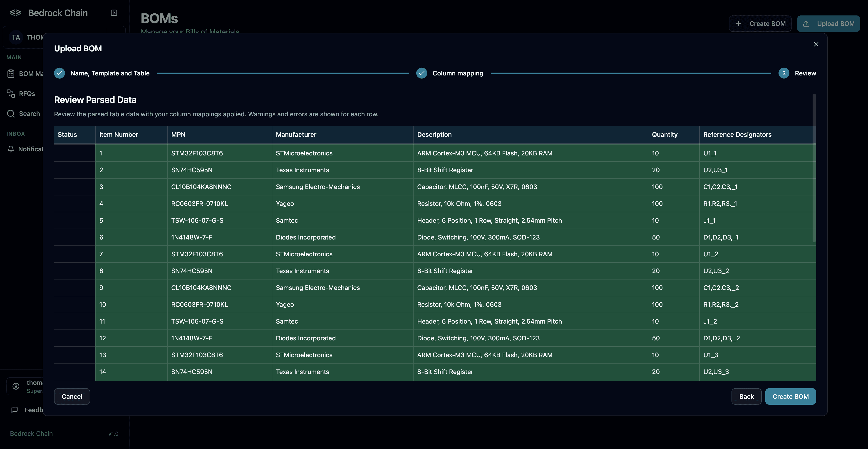This screenshot has height=449, width=868.
Task: Close the Upload BOM dialog
Action: (x=816, y=44)
